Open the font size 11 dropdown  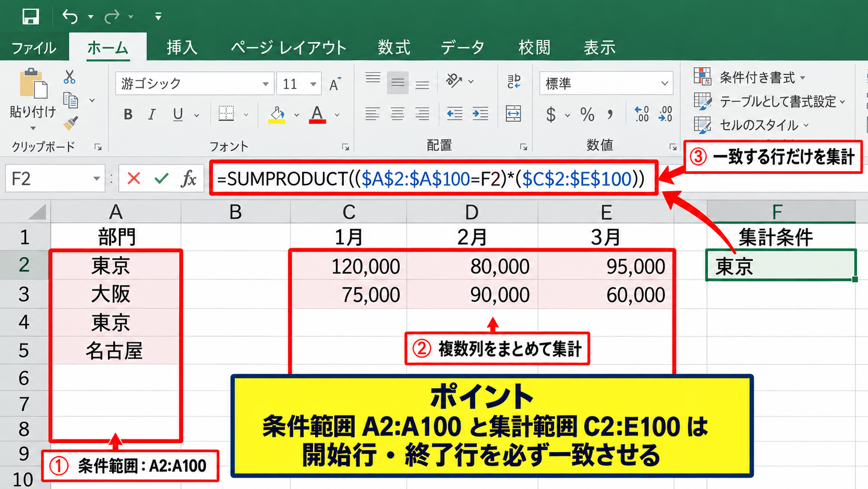tap(313, 84)
